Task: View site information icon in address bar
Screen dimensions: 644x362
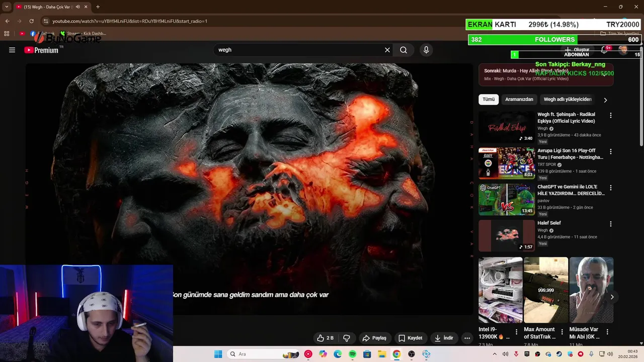Action: coord(46,21)
